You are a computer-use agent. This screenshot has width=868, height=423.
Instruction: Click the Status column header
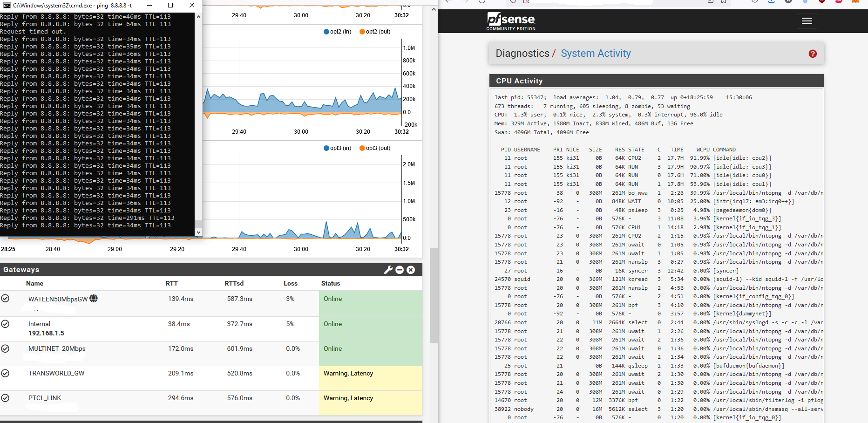point(331,283)
